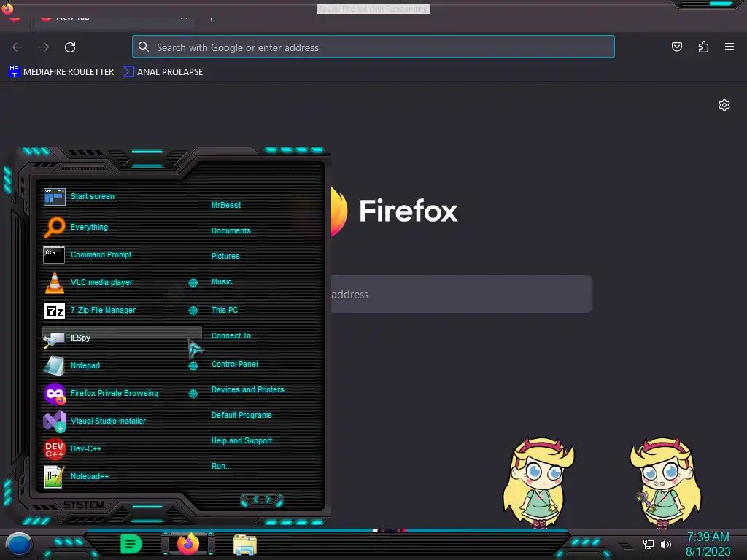747x560 pixels.
Task: Open Documents in start menu
Action: pyautogui.click(x=231, y=230)
